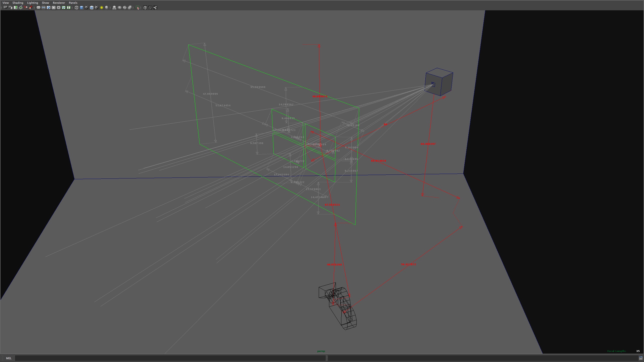Image resolution: width=644 pixels, height=362 pixels.
Task: Open the Panels menu
Action: pos(72,3)
